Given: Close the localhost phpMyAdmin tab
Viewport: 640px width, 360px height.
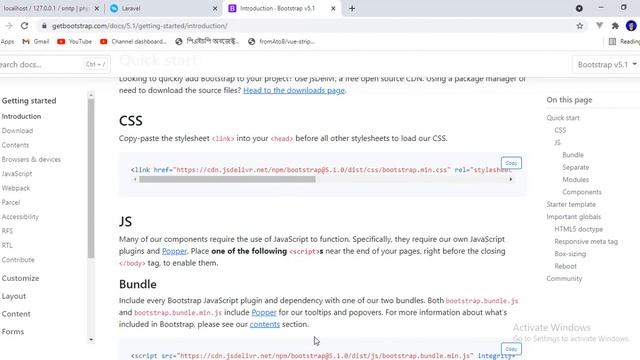Looking at the screenshot, I should point(97,8).
